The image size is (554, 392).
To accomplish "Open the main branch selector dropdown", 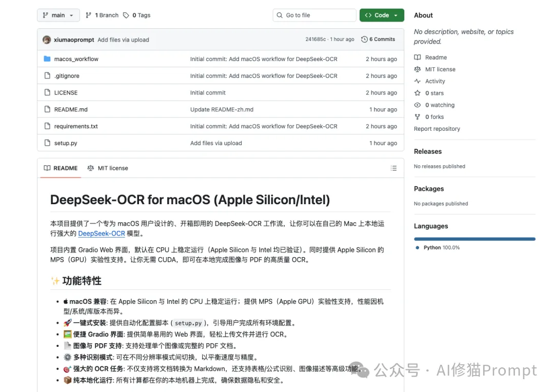I will (x=58, y=15).
